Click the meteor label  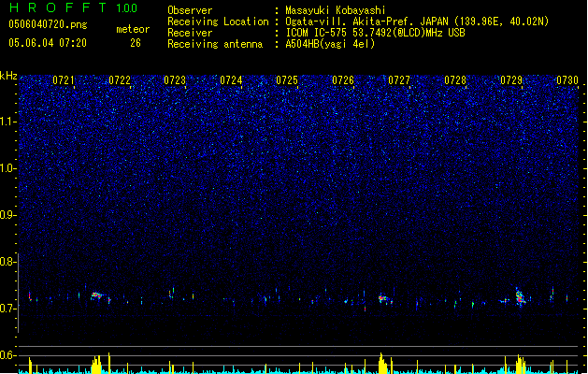point(133,29)
